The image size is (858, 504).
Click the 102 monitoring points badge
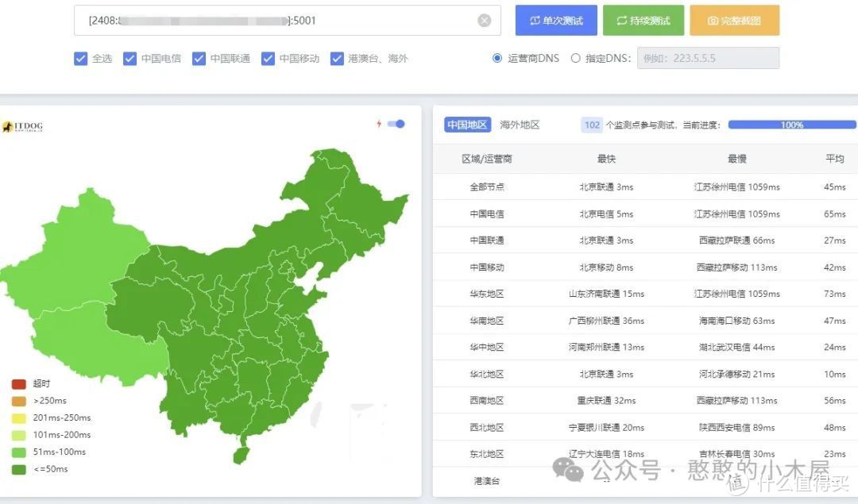pos(591,125)
